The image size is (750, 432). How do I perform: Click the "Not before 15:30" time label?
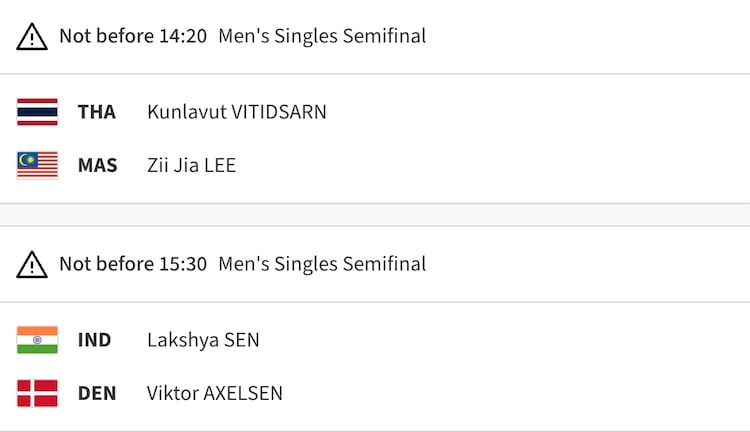tap(133, 265)
